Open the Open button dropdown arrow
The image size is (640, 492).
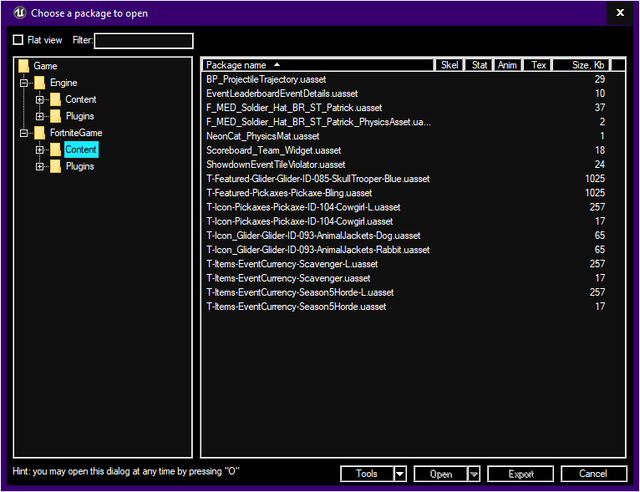click(x=473, y=474)
